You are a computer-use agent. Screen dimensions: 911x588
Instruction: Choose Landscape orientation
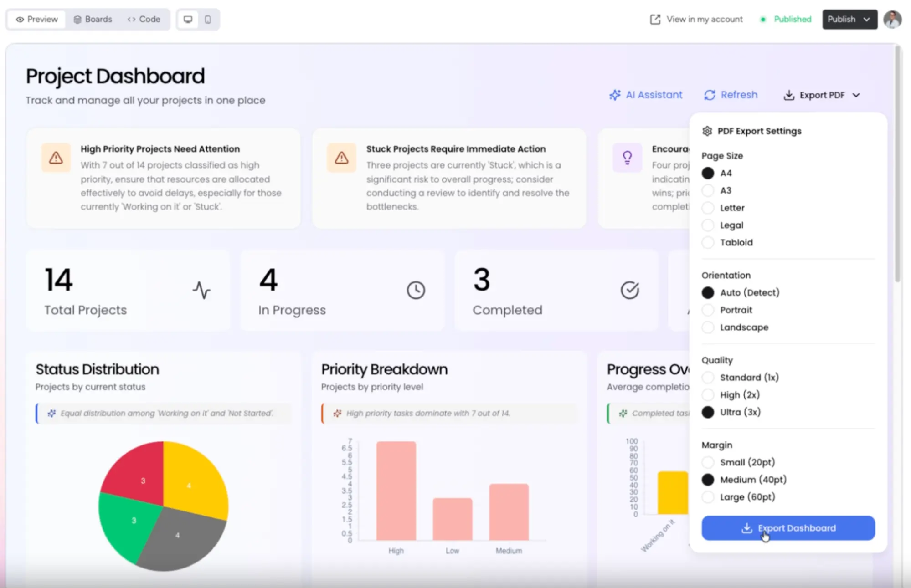point(708,327)
